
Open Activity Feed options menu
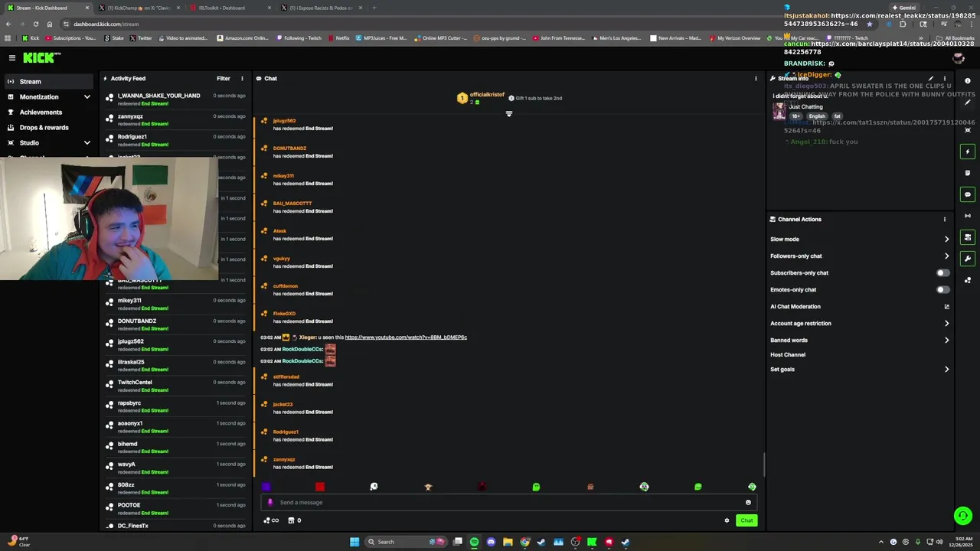click(x=242, y=78)
